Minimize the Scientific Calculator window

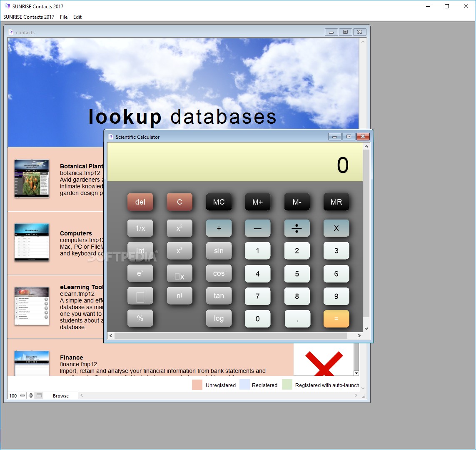[334, 137]
